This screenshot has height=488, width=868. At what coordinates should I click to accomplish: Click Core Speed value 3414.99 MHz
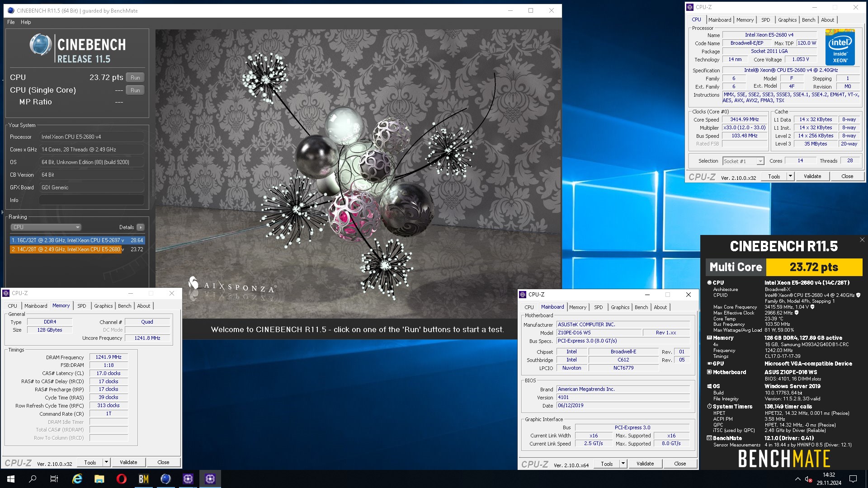coord(745,120)
